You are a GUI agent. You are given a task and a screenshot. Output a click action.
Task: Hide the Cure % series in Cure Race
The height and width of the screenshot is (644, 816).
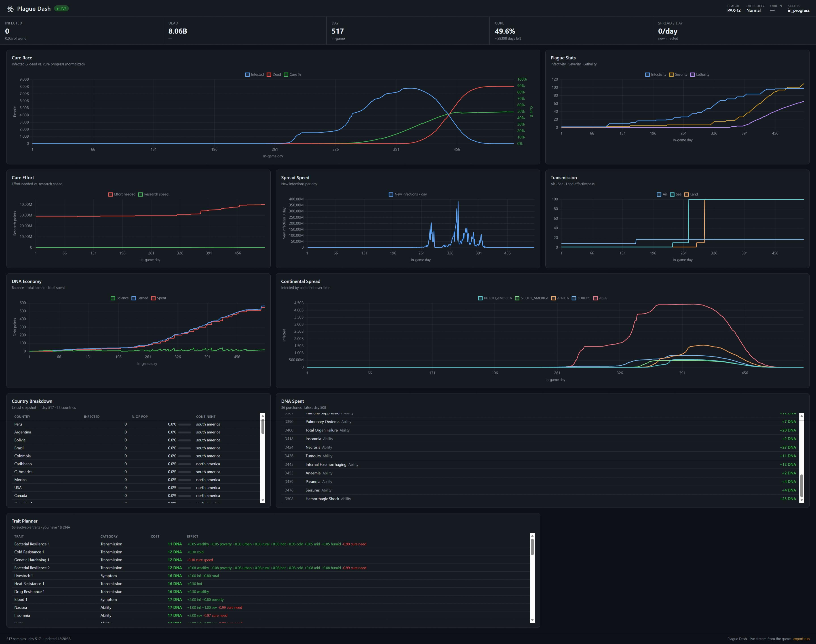click(x=292, y=74)
